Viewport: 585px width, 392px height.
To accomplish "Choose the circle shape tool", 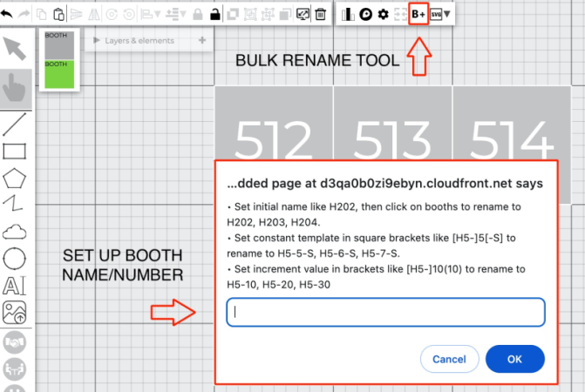I will [x=14, y=258].
